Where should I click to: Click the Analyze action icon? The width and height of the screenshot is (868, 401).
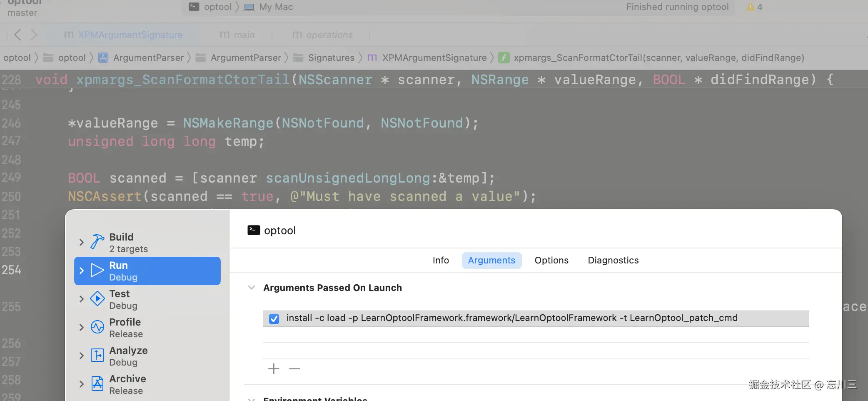[97, 356]
